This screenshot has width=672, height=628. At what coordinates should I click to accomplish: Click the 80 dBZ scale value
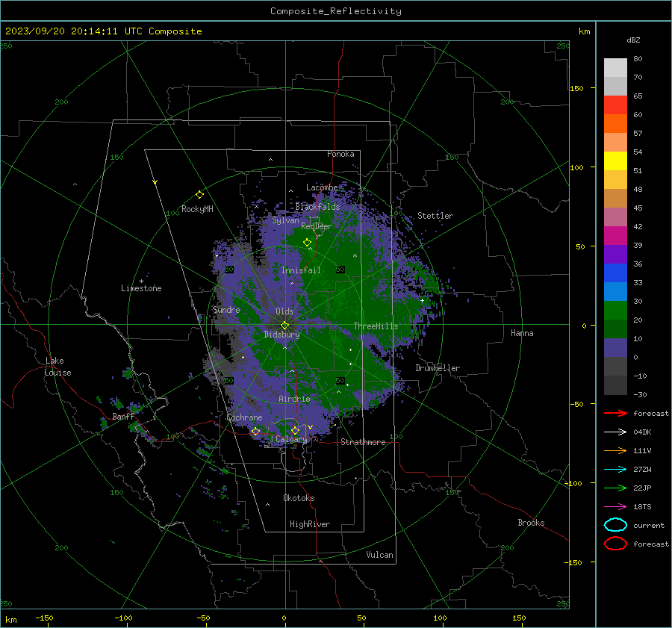click(638, 59)
